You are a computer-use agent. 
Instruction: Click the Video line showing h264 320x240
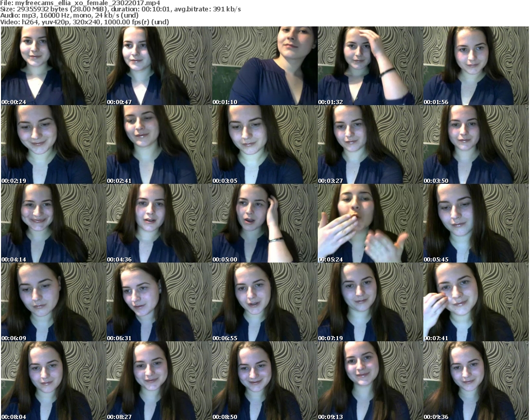84,22
